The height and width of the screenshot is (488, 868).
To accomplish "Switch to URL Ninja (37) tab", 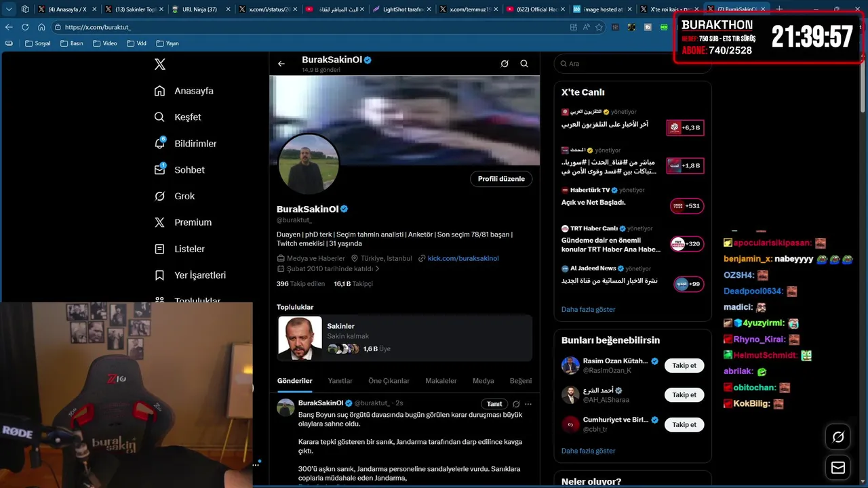I will pyautogui.click(x=198, y=9).
